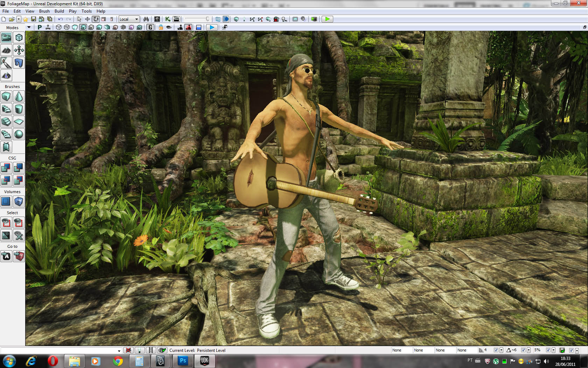The height and width of the screenshot is (368, 588).
Task: Open the recent files dropdown arrow
Action: pyautogui.click(x=19, y=19)
